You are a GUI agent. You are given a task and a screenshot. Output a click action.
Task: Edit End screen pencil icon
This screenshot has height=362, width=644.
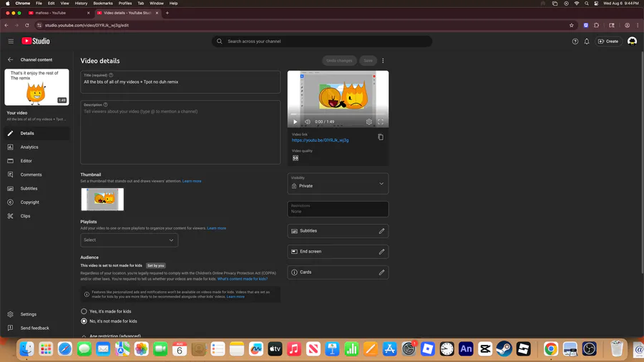pyautogui.click(x=381, y=252)
